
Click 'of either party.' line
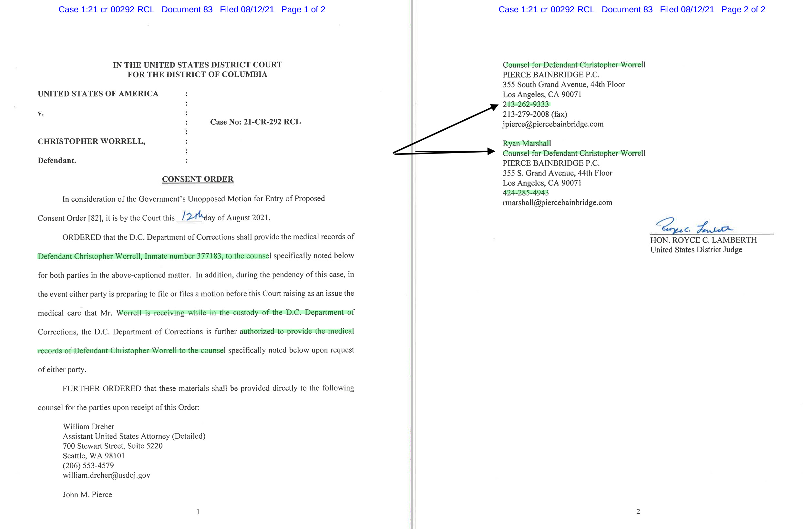62,369
